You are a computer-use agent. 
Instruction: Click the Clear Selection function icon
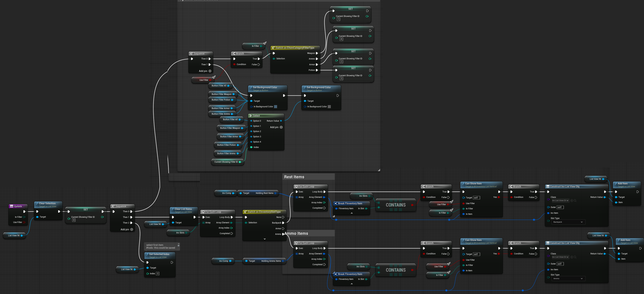[37, 203]
